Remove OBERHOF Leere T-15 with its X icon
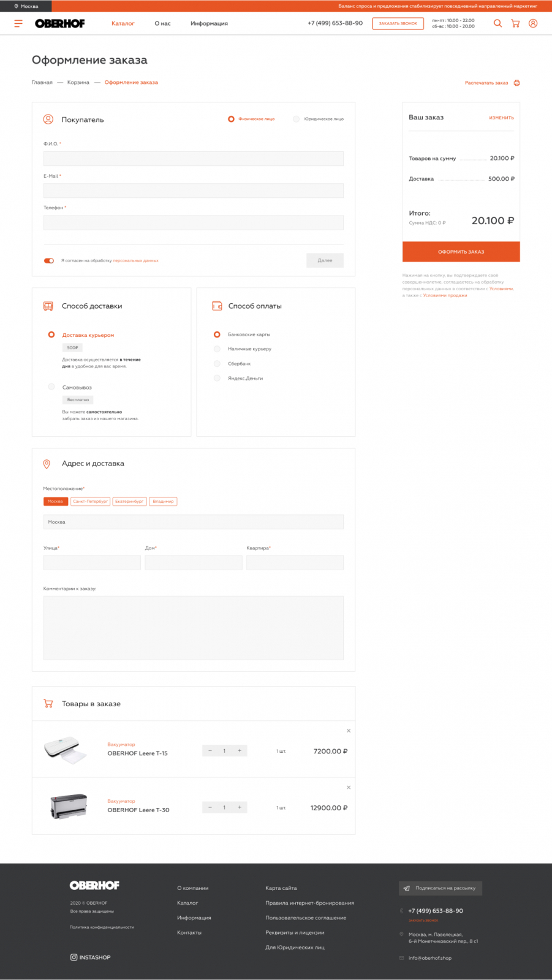This screenshot has height=980, width=552. (x=349, y=731)
